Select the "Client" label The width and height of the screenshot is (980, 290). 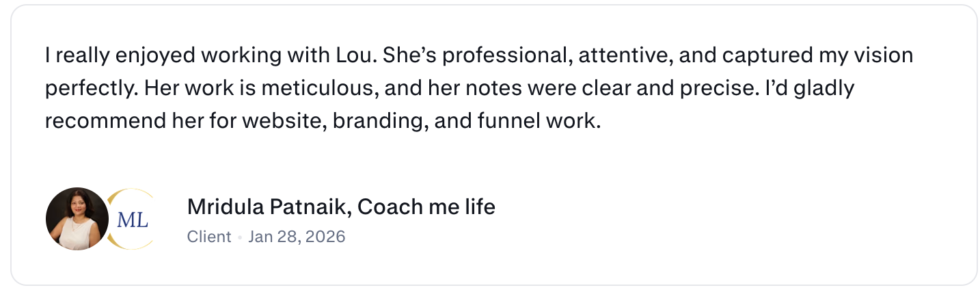pos(209,237)
